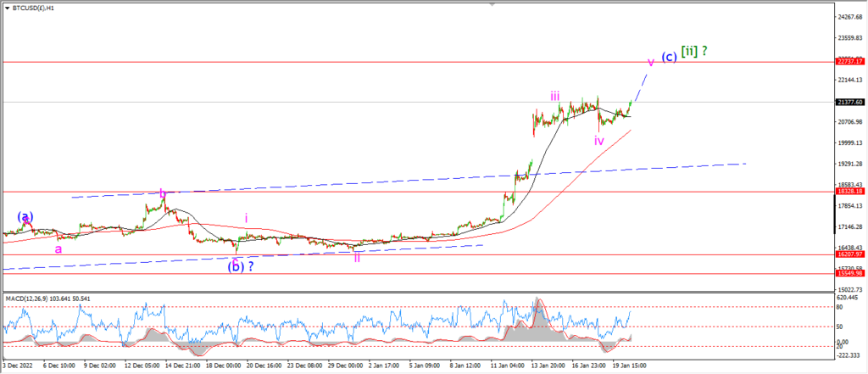Select the pink iv wave label
The height and width of the screenshot is (374, 868).
599,141
